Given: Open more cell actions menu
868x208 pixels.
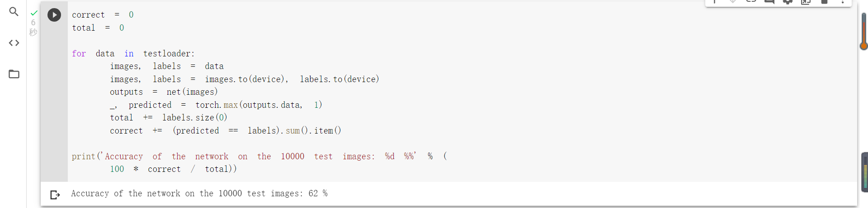Looking at the screenshot, I should tap(843, 2).
